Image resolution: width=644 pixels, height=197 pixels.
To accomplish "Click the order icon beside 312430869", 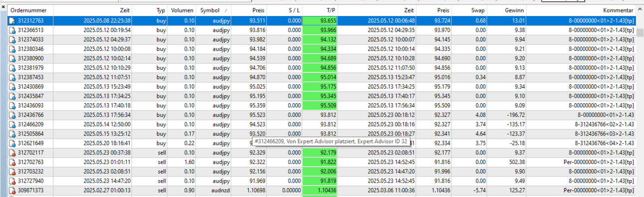I will [x=12, y=87].
